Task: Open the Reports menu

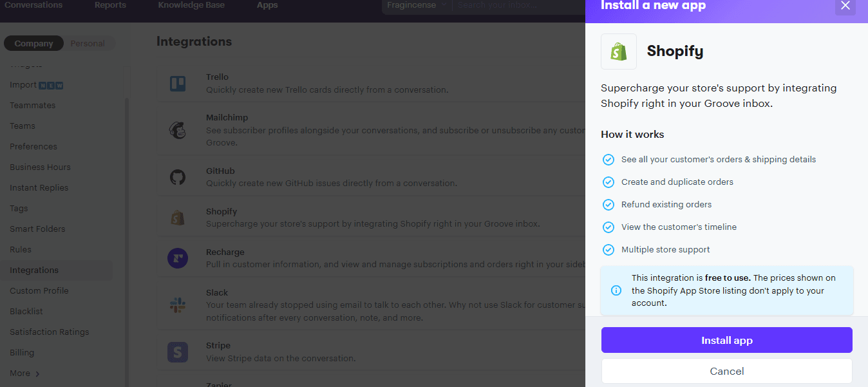Action: pyautogui.click(x=109, y=5)
